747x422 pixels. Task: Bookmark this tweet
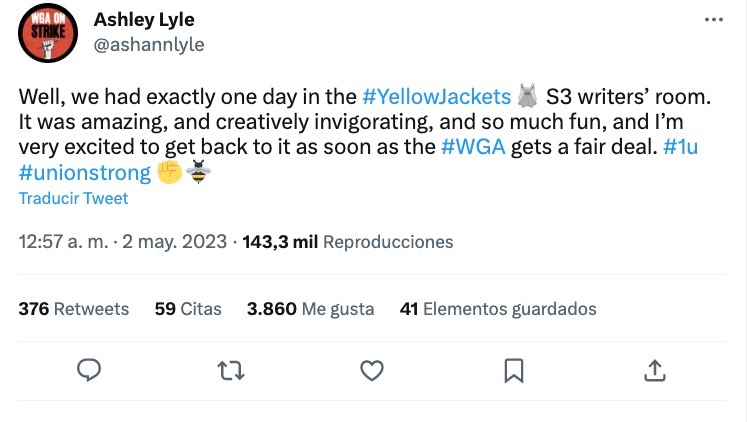tap(513, 371)
